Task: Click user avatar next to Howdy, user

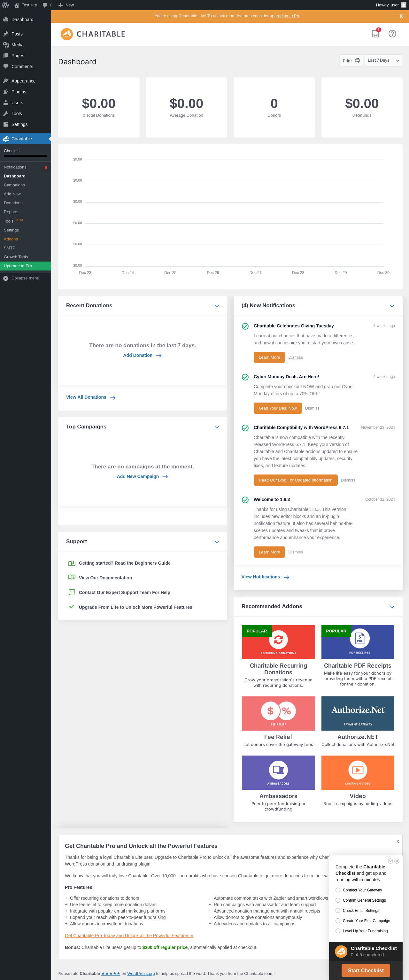Action: (x=403, y=5)
